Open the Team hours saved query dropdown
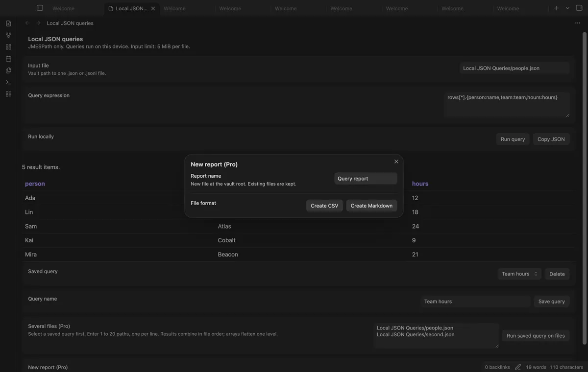The width and height of the screenshot is (588, 372). (520, 274)
